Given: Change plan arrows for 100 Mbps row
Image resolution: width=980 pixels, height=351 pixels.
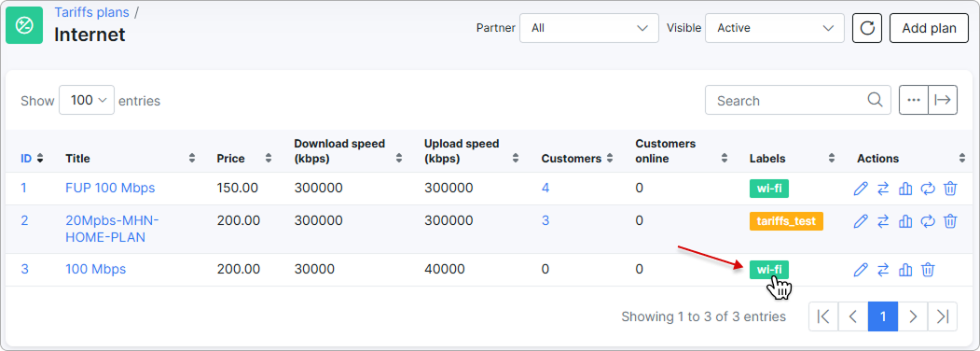Looking at the screenshot, I should click(x=883, y=270).
